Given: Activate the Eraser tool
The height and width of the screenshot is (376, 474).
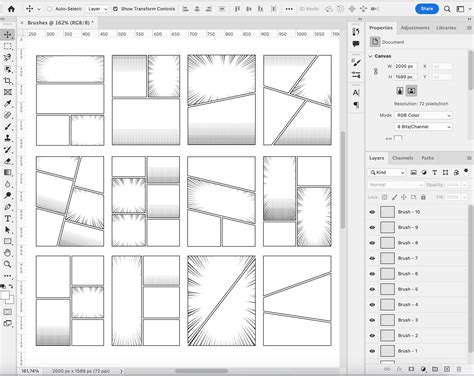Looking at the screenshot, I should [x=7, y=161].
